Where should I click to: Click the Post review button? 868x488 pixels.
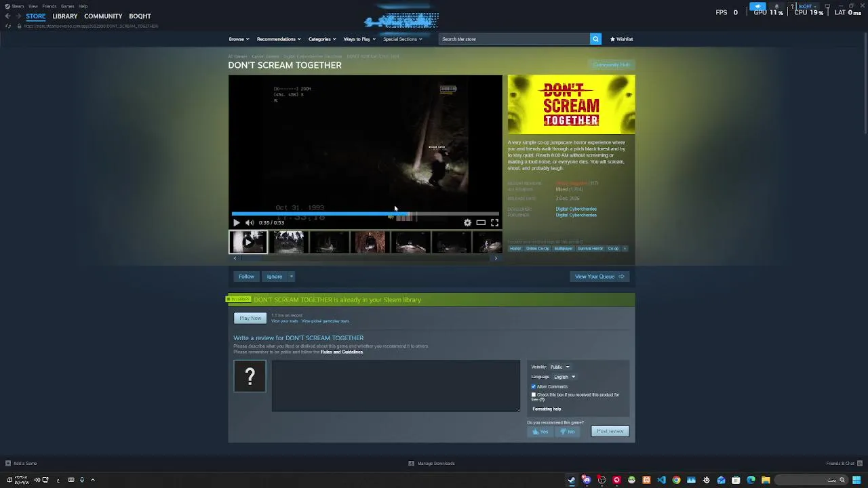point(610,431)
